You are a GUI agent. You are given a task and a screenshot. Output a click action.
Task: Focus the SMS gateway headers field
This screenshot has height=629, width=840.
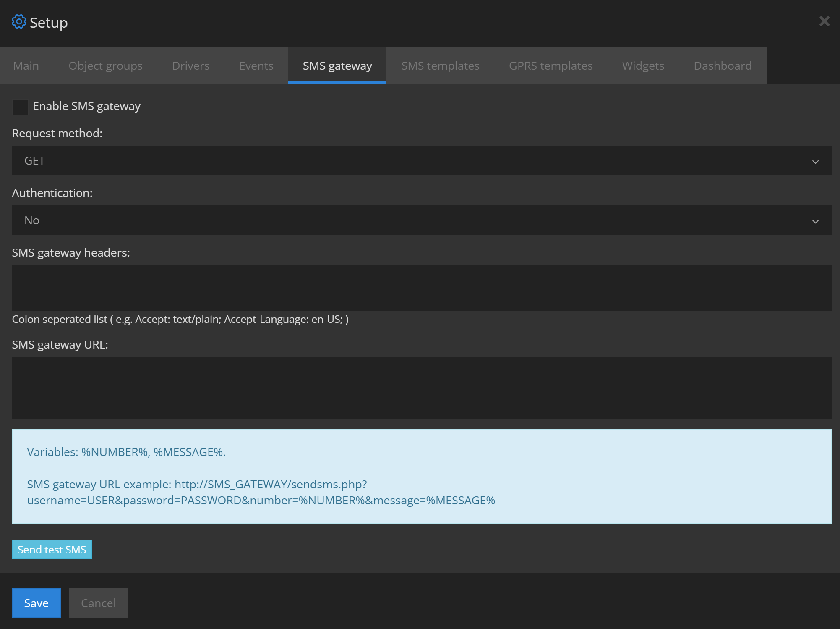point(422,288)
